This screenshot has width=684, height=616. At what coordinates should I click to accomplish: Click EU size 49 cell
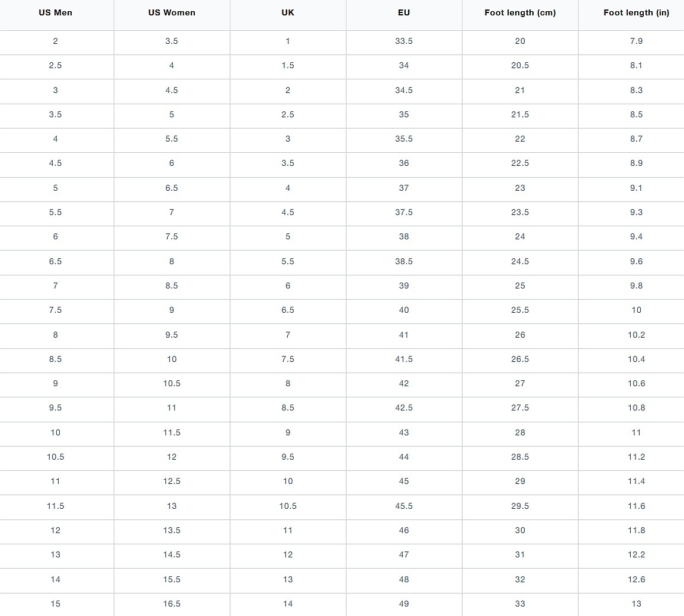pyautogui.click(x=404, y=604)
